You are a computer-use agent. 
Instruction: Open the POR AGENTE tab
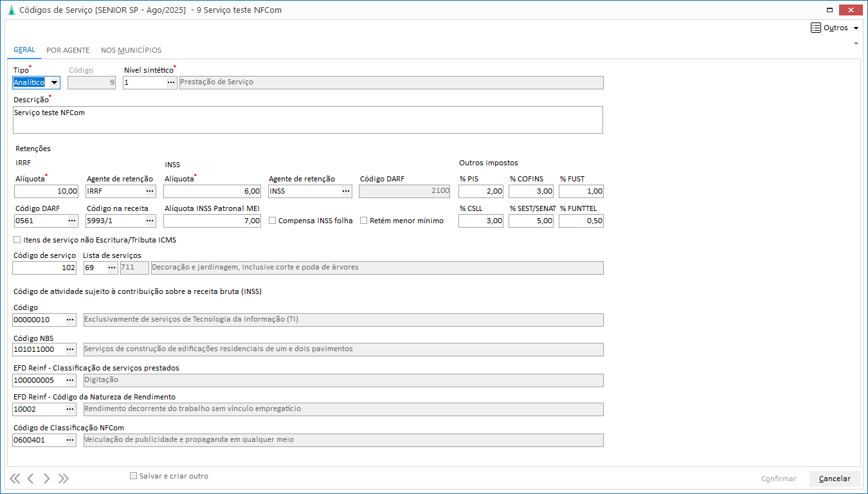pyautogui.click(x=68, y=50)
